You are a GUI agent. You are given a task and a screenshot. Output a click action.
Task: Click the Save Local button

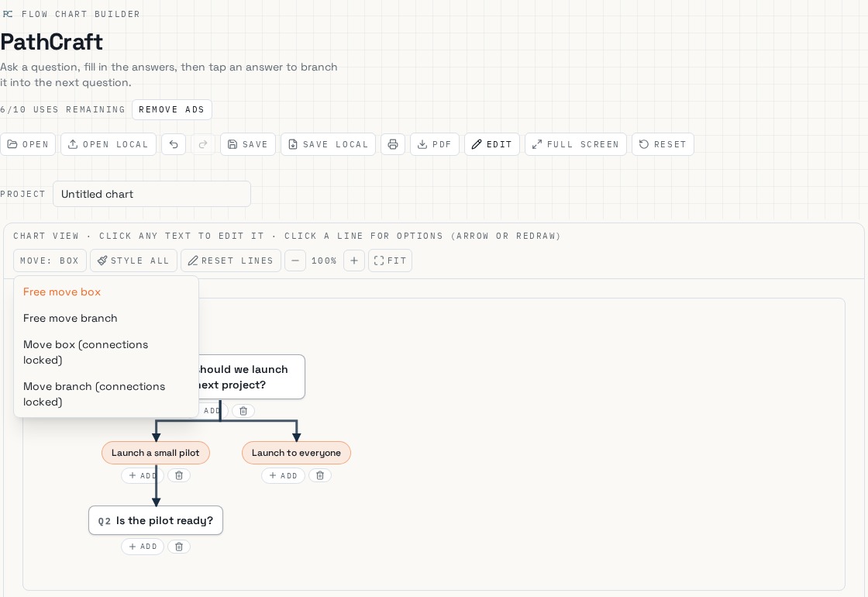(329, 144)
